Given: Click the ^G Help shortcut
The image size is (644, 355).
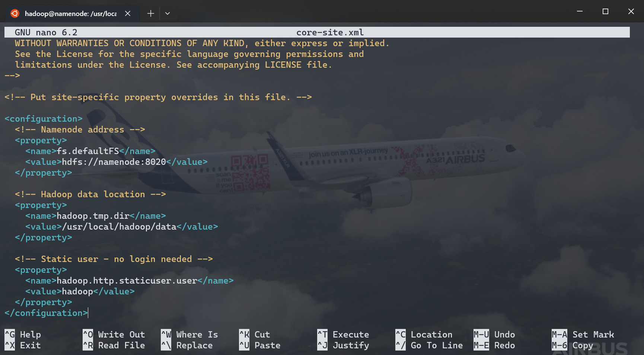Looking at the screenshot, I should (x=23, y=335).
